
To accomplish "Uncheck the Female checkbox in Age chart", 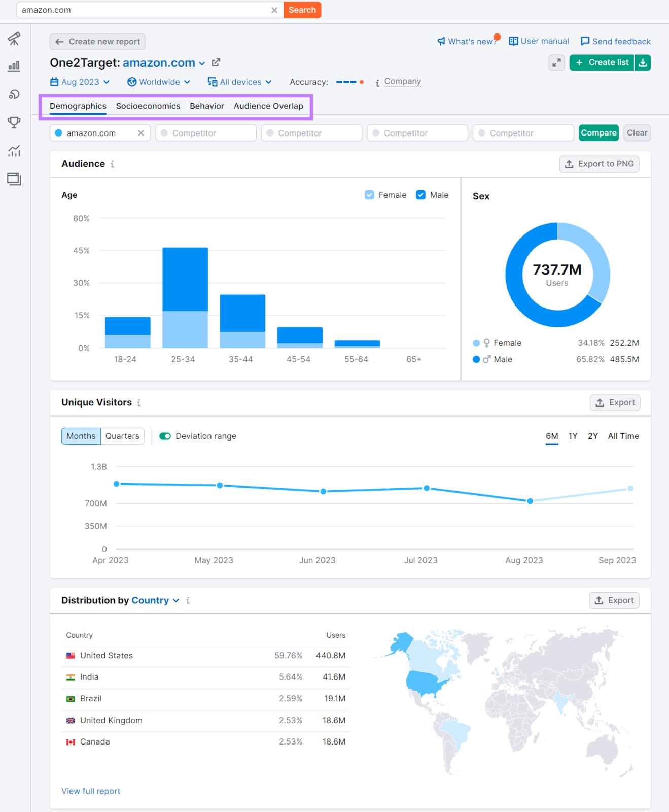I will pyautogui.click(x=370, y=195).
